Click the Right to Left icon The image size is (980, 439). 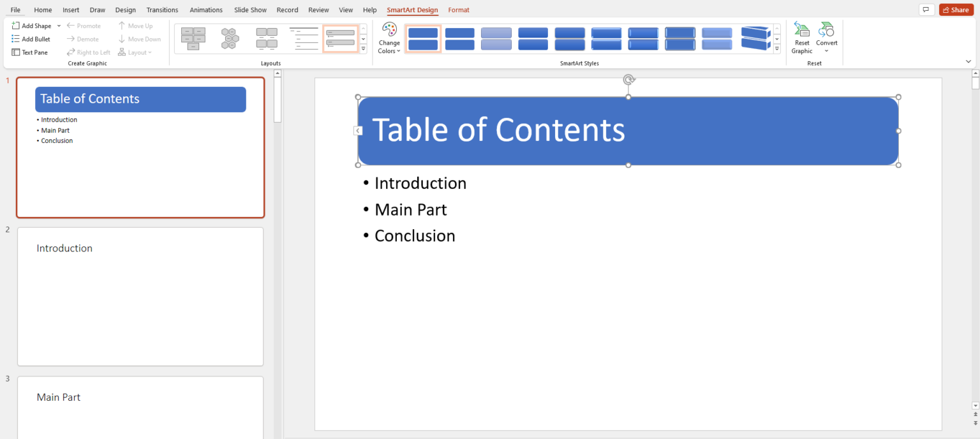(88, 52)
